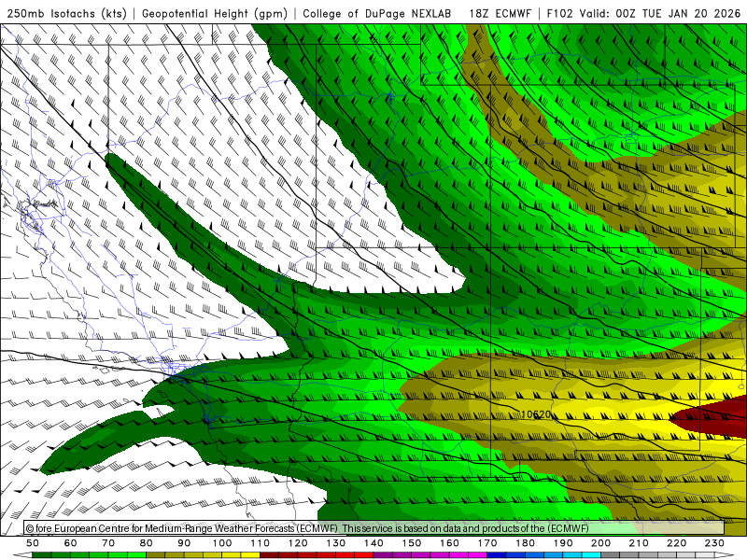The height and width of the screenshot is (560, 747).
Task: Click the cyan swatch just before 200
Action: [591, 555]
